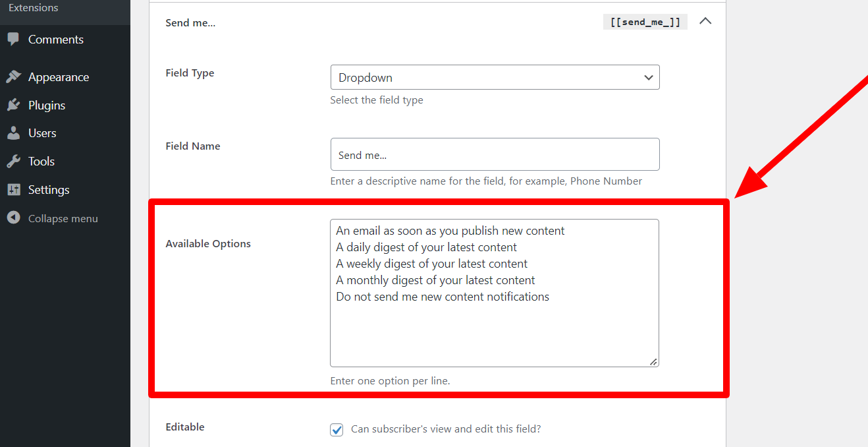The height and width of the screenshot is (447, 868).
Task: Click the Collapse menu arrow icon
Action: click(13, 218)
